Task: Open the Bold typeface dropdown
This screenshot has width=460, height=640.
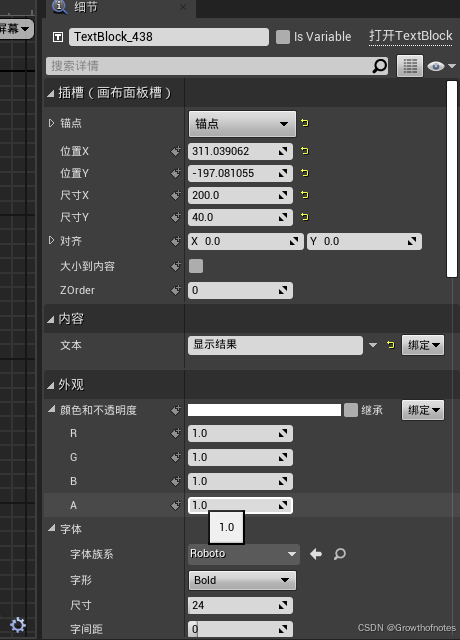Action: (x=242, y=580)
